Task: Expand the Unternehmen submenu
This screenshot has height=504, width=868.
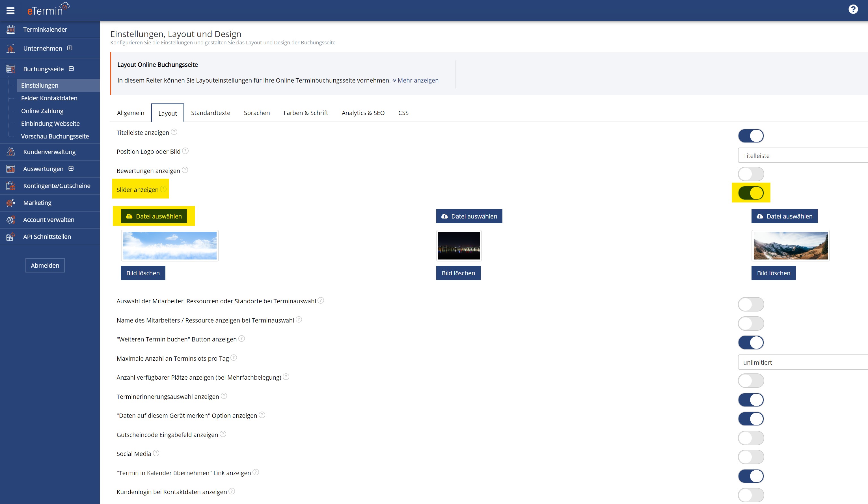Action: (70, 48)
